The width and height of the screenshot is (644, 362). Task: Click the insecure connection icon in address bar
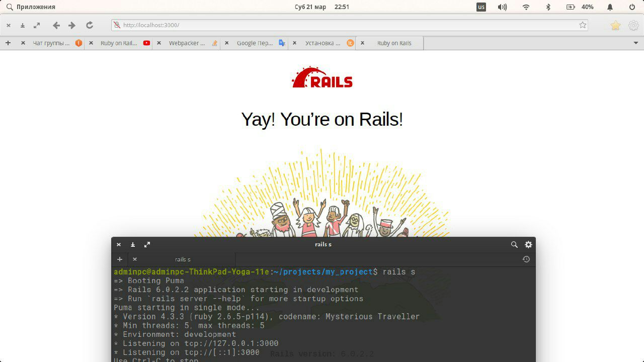(117, 25)
